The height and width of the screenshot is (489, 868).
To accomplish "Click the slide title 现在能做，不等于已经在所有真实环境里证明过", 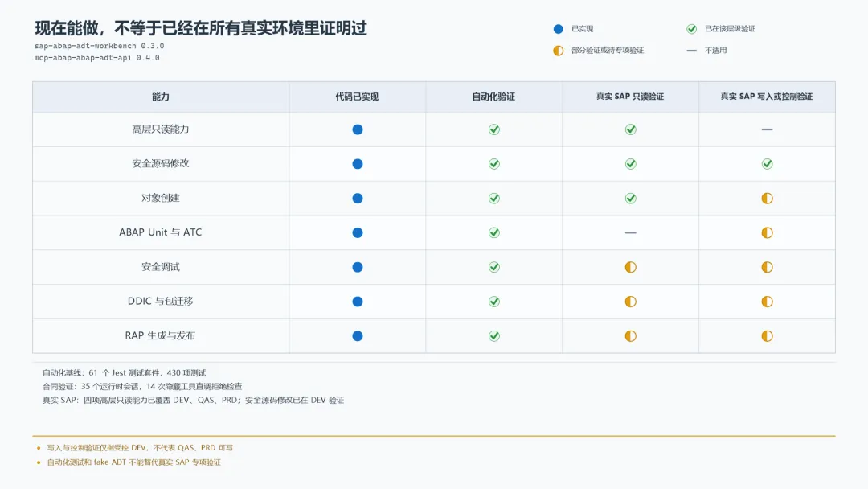I will pyautogui.click(x=201, y=28).
